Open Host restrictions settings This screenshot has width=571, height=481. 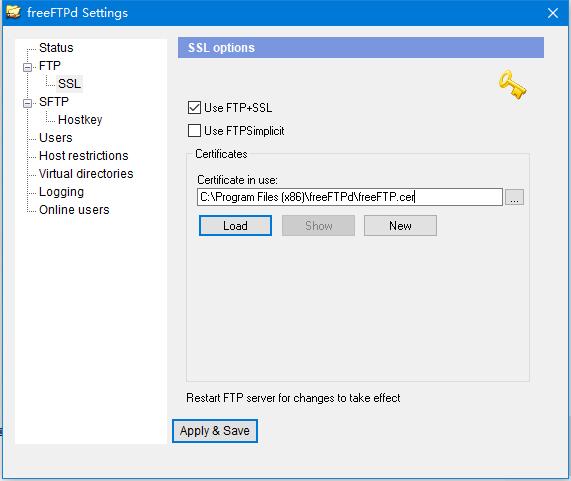pos(84,156)
